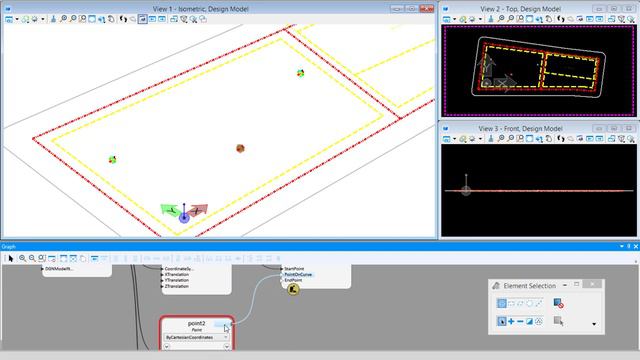Click the blue origin sphere in View 1
Viewport: 640px width, 360px height.
(184, 218)
